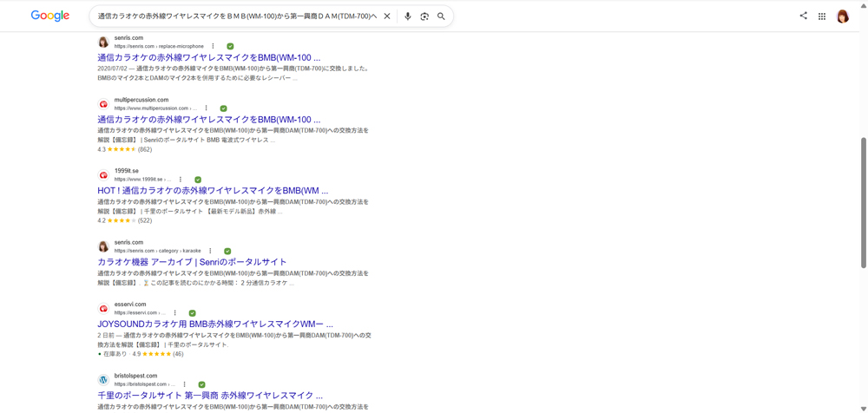Click the multipercussion.com favicon
This screenshot has width=868, height=413.
[x=103, y=104]
